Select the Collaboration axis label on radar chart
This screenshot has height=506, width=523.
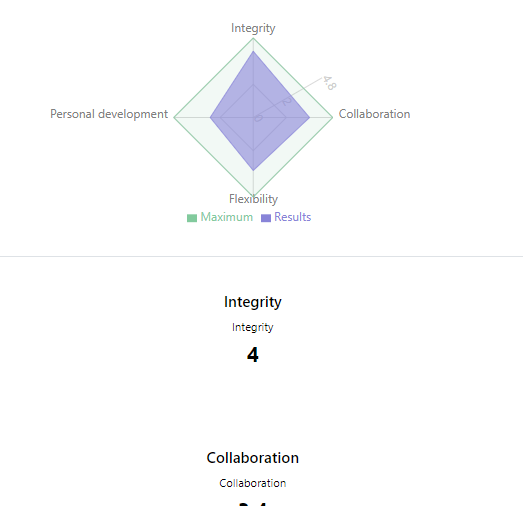pos(374,114)
